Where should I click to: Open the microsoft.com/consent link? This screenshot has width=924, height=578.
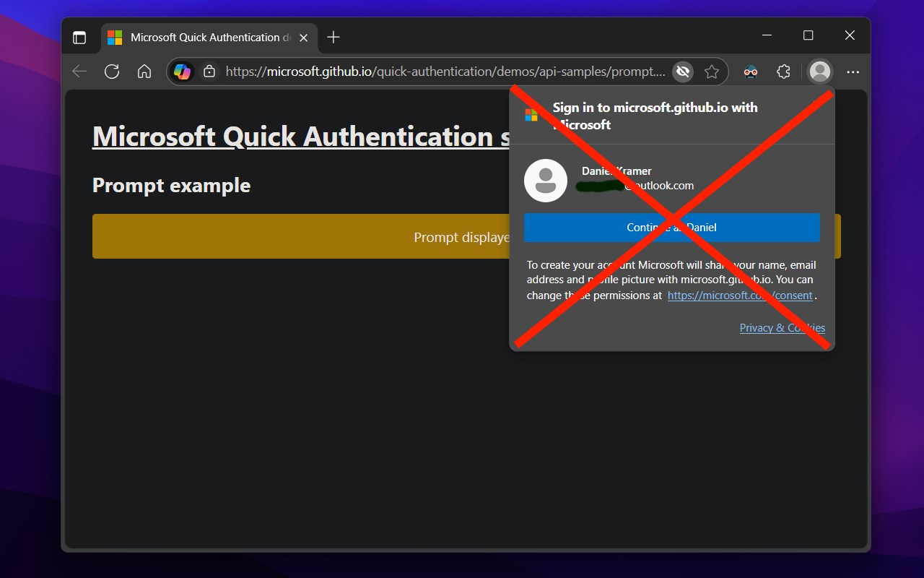click(x=741, y=296)
